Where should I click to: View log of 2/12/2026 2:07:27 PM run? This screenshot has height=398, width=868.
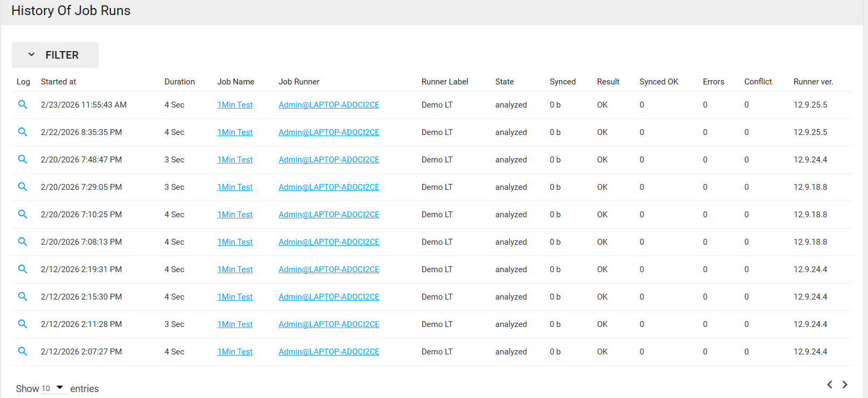pos(23,351)
